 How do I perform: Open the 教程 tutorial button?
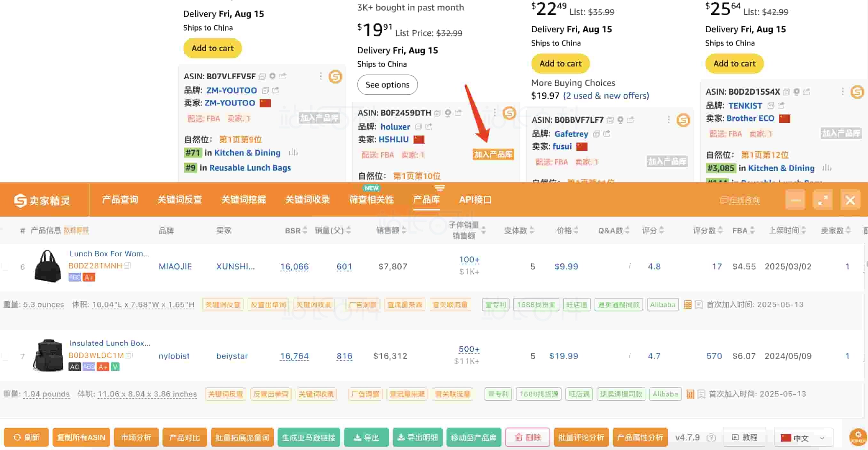(x=744, y=438)
